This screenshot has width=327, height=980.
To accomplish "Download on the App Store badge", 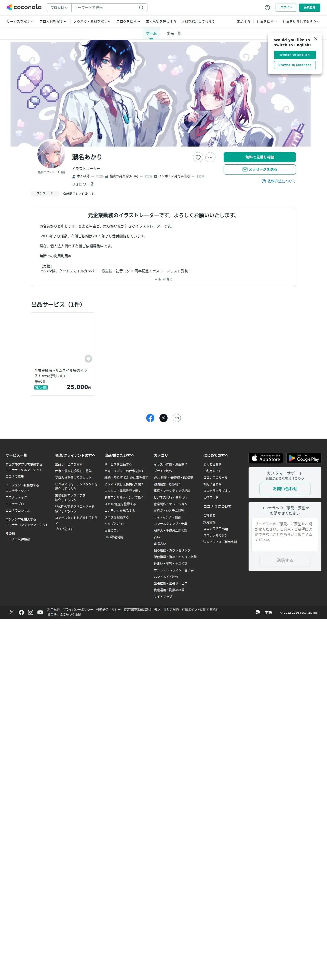I will (x=266, y=458).
